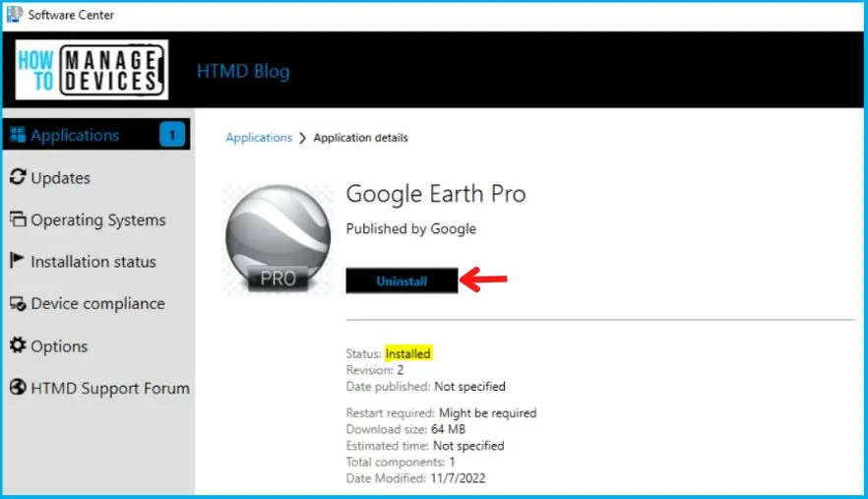The height and width of the screenshot is (499, 868).
Task: Click Download size: 64 MB
Action: click(405, 429)
